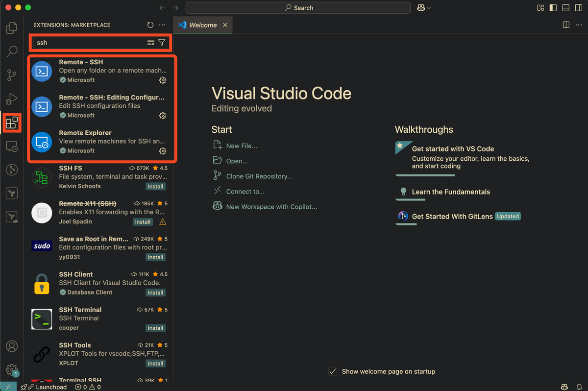Image resolution: width=588 pixels, height=391 pixels.
Task: Click the ssh extension search input field
Action: 88,43
